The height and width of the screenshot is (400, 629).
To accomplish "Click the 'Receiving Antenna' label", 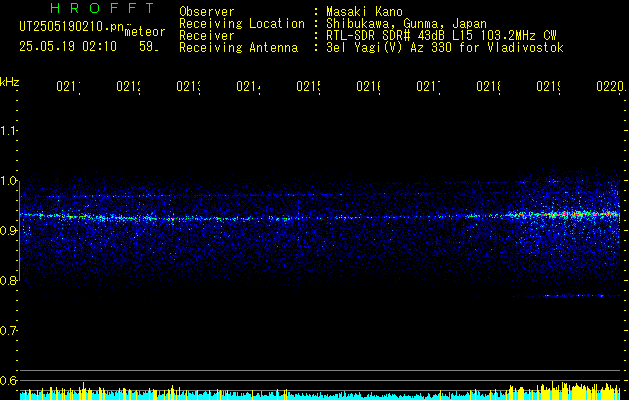I will pyautogui.click(x=239, y=48).
